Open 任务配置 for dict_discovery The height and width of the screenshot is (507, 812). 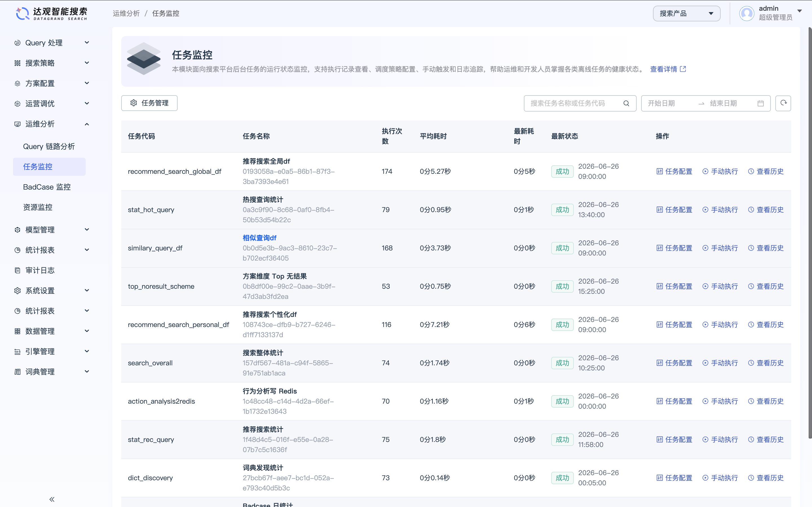click(674, 477)
